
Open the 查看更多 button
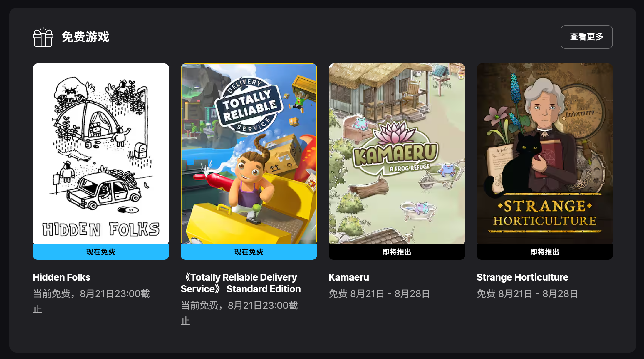586,37
